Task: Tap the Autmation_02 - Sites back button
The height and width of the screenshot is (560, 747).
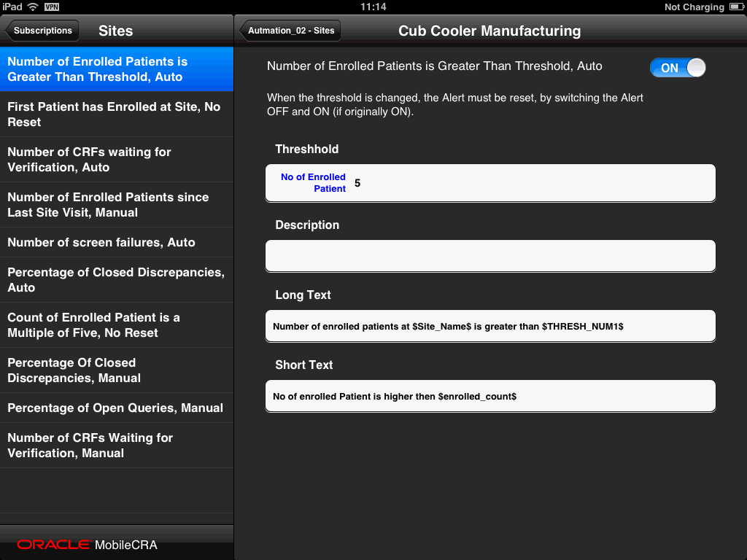Action: 290,31
